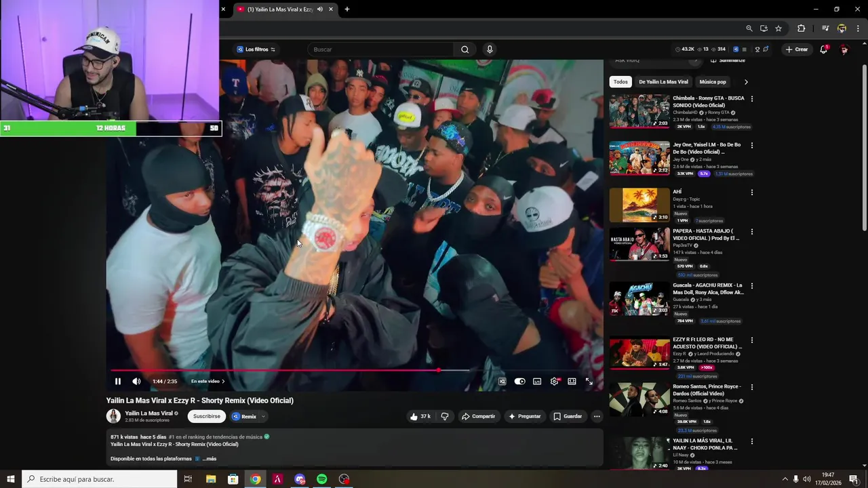Open the Chimbala - Ronny GTA video thumbnail
This screenshot has height=488, width=868.
(639, 111)
